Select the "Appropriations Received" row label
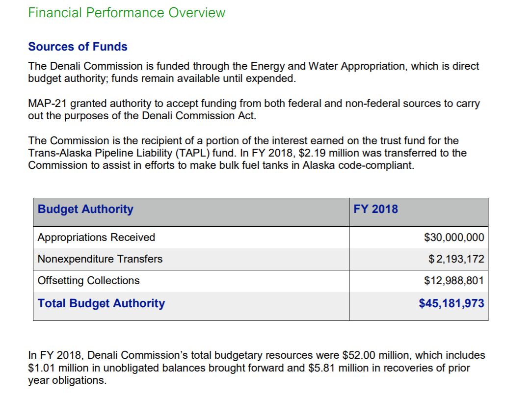Image resolution: width=532 pixels, height=399 pixels. click(96, 237)
